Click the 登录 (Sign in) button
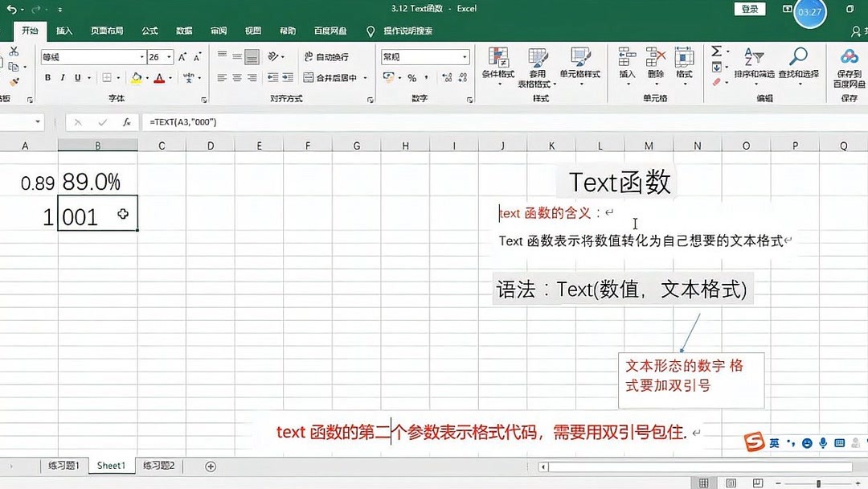 [x=749, y=9]
